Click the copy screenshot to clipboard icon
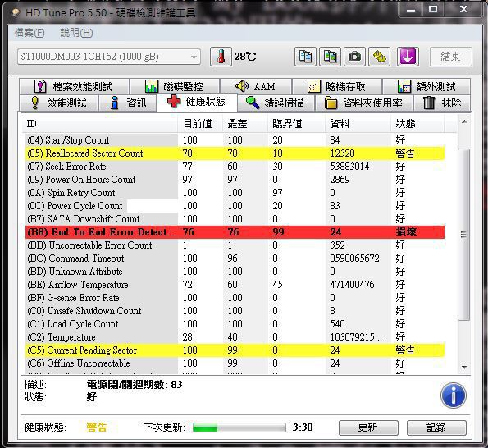 point(330,57)
